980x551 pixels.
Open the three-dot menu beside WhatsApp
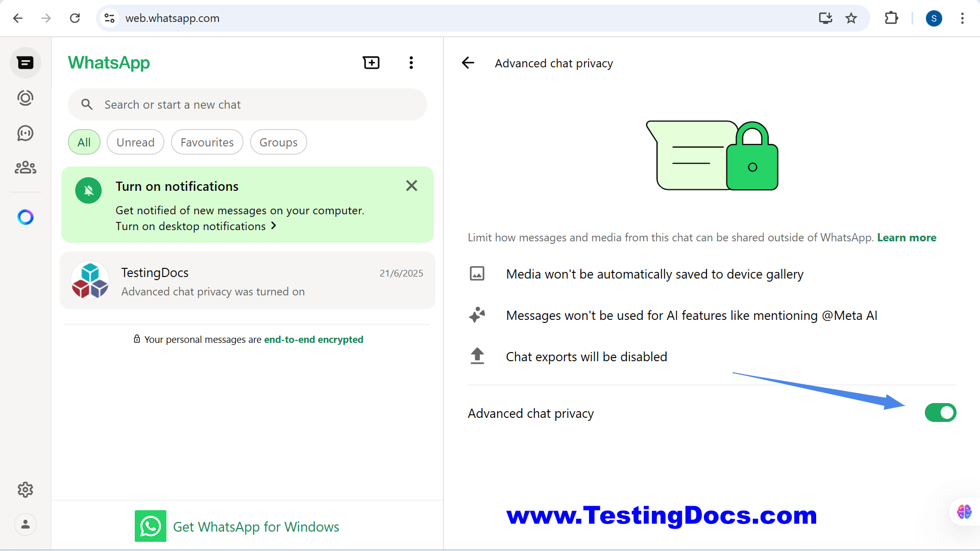point(411,63)
